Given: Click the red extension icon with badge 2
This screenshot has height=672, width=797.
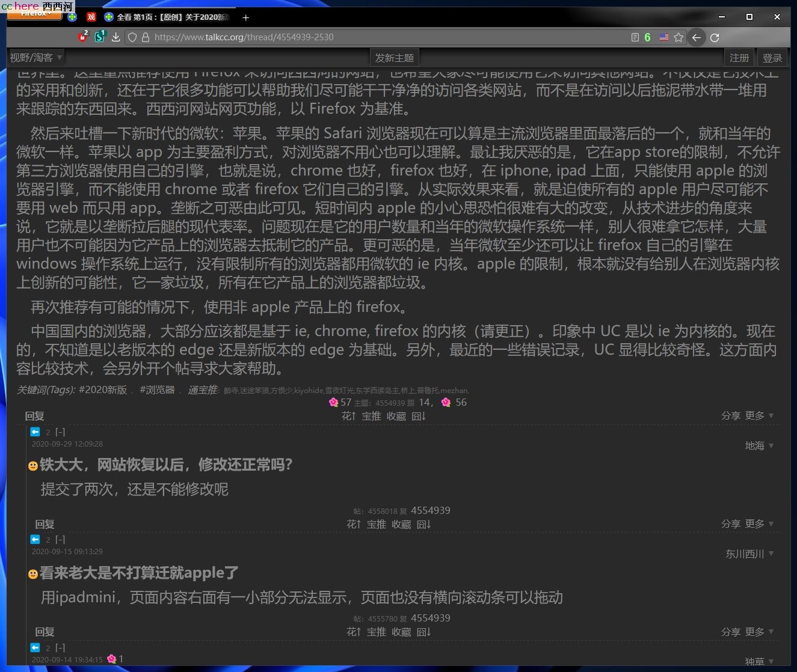Looking at the screenshot, I should 83,37.
